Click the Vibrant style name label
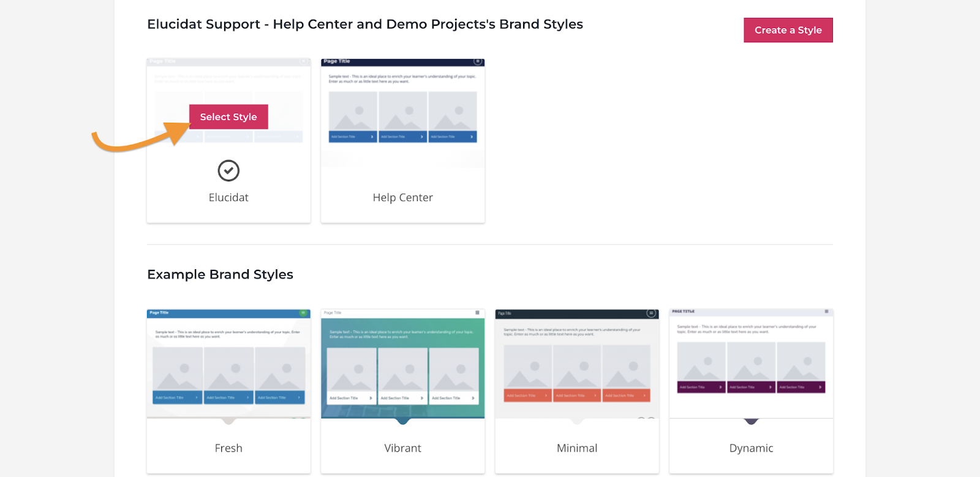This screenshot has width=980, height=477. pyautogui.click(x=403, y=448)
